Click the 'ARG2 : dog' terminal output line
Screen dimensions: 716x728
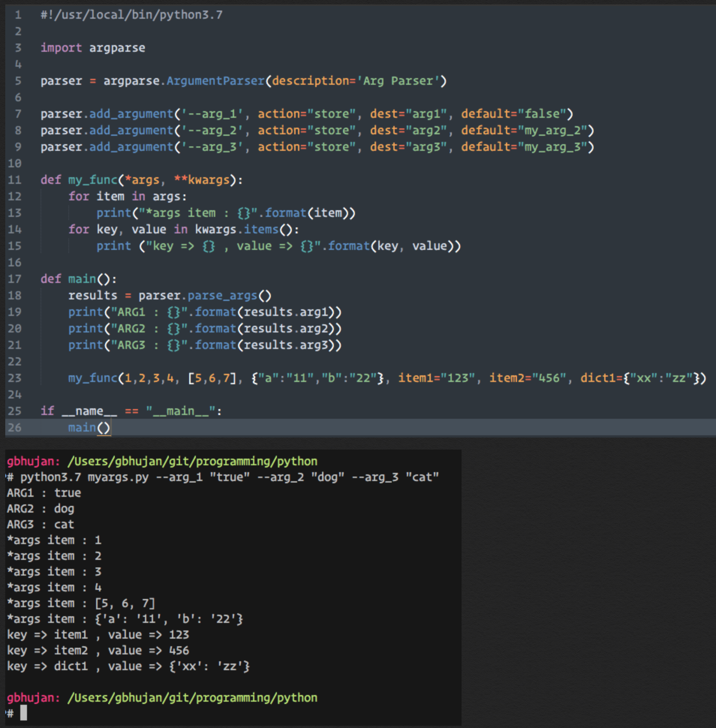point(41,509)
